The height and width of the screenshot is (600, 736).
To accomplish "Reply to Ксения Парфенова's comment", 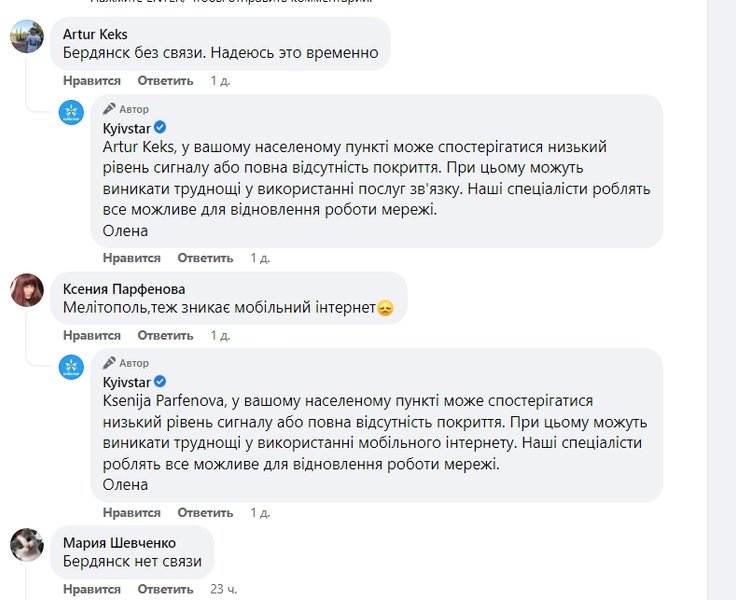I will [158, 335].
